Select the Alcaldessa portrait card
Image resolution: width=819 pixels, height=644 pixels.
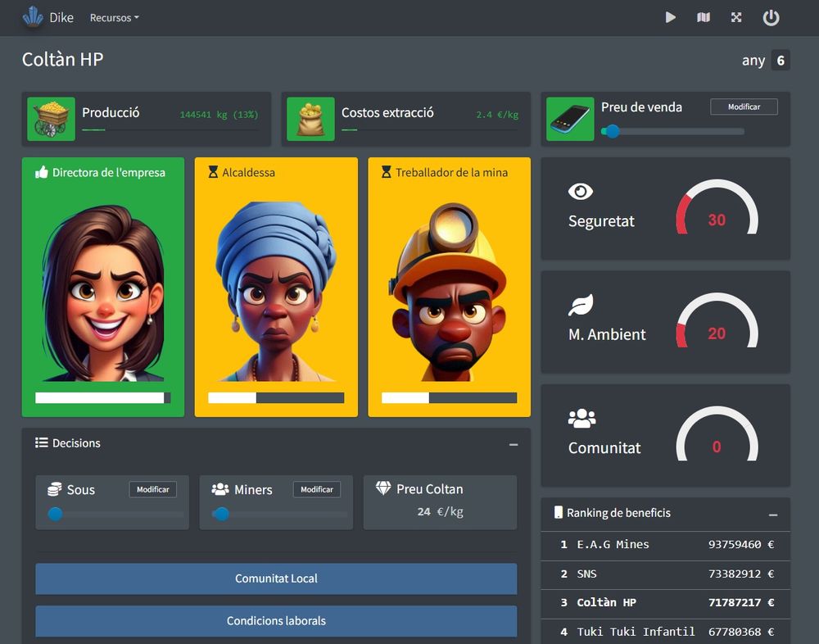(x=276, y=287)
